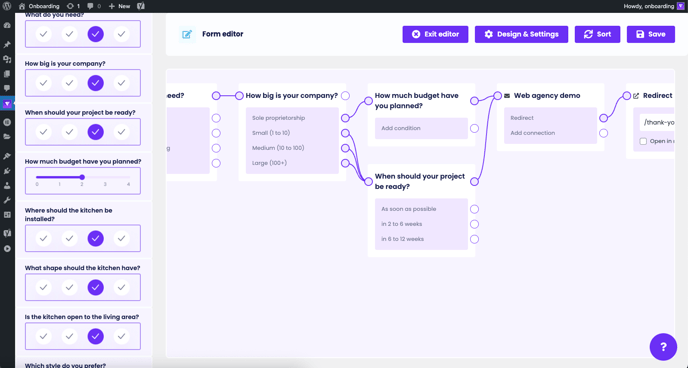Screen dimensions: 688x368
Task: Open the updates indicator in admin bar
Action: [x=73, y=6]
